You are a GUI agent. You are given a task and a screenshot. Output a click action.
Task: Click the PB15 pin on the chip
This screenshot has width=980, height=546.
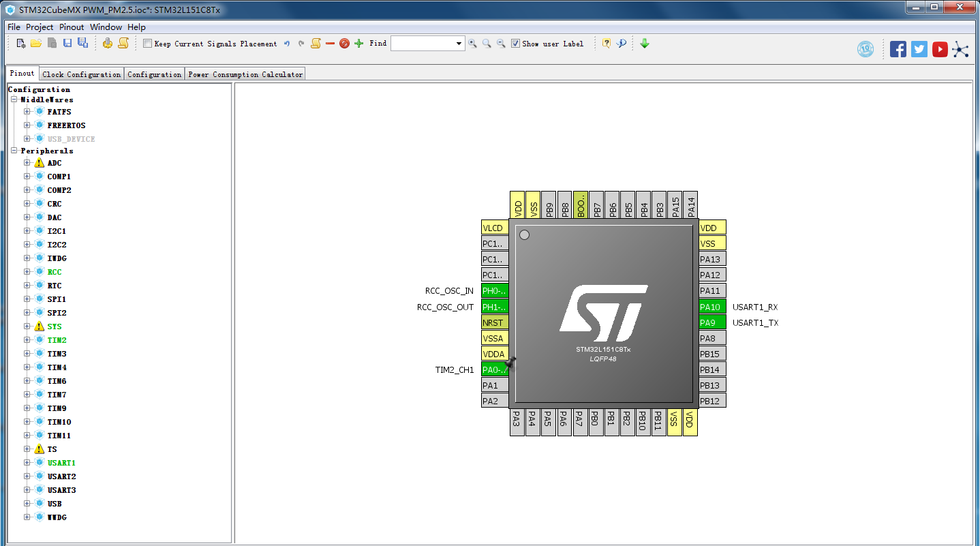(x=712, y=354)
